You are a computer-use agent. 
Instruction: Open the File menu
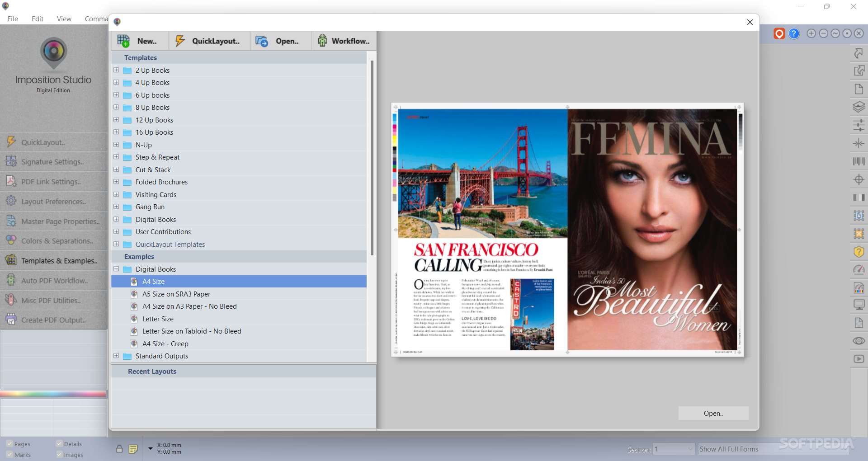[x=13, y=19]
